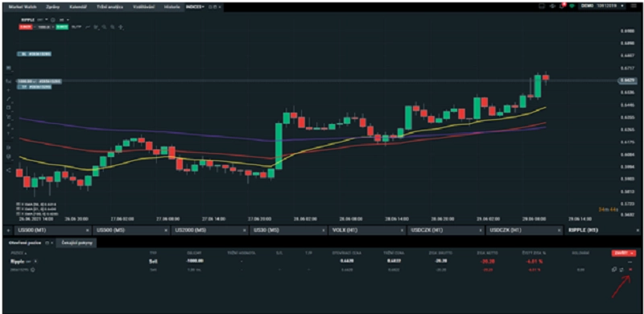
Task: Click the red sell price button
Action: (x=26, y=27)
